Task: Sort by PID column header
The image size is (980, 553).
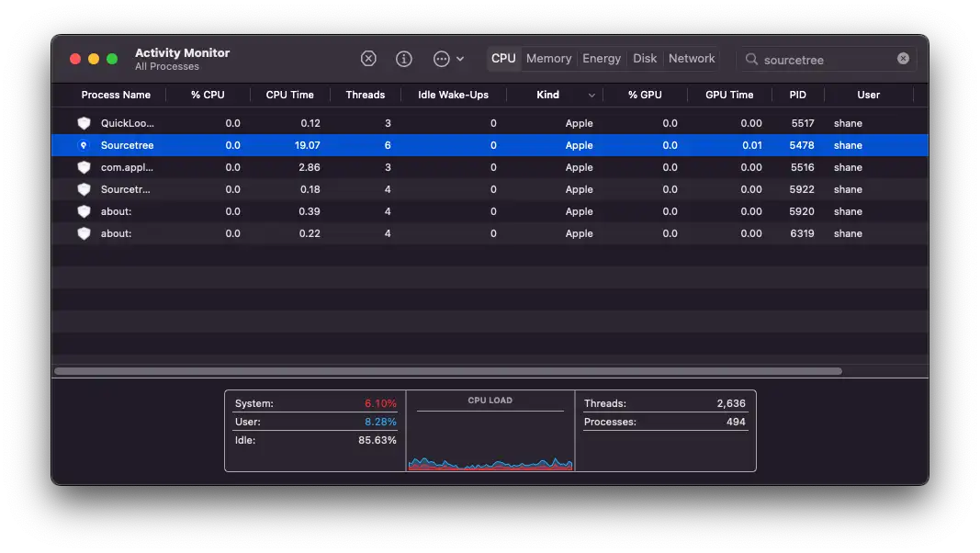Action: tap(797, 95)
